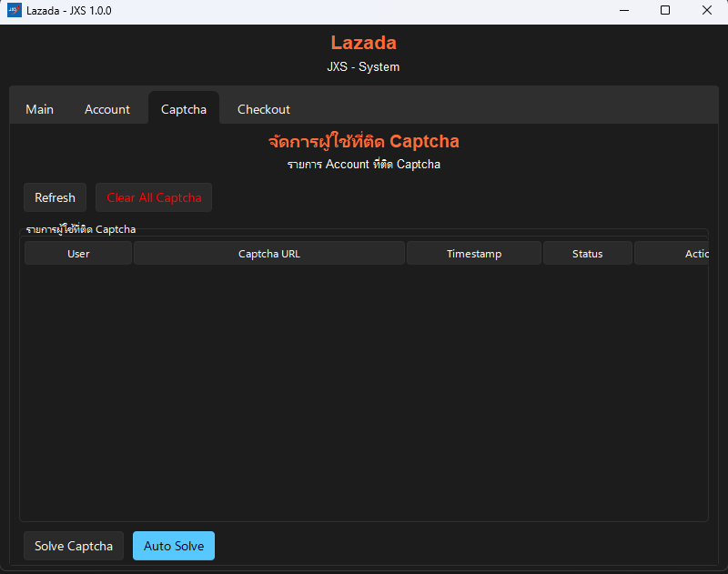Click the orange Lazada heading text
The width and height of the screenshot is (728, 574).
(363, 43)
